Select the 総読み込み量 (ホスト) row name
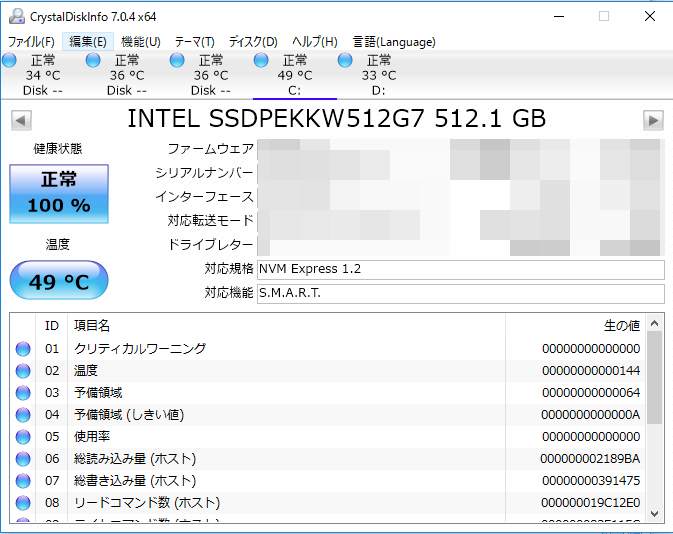This screenshot has width=673, height=534. pyautogui.click(x=135, y=459)
